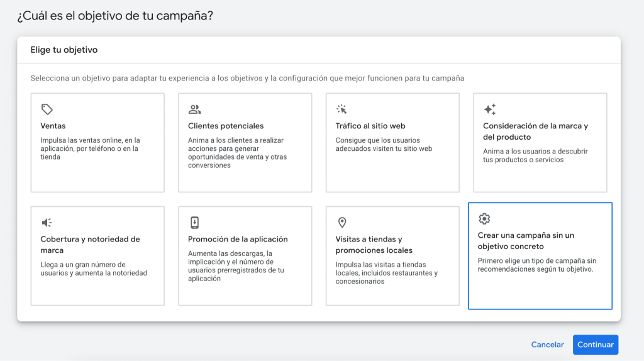Viewport: 644px width, 361px height.
Task: Click the megaphone icon for Cobertura y notoriedad
Action: [47, 223]
